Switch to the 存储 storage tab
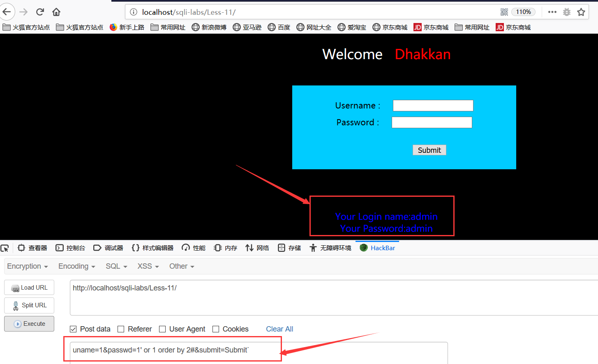598x364 pixels. pos(289,248)
